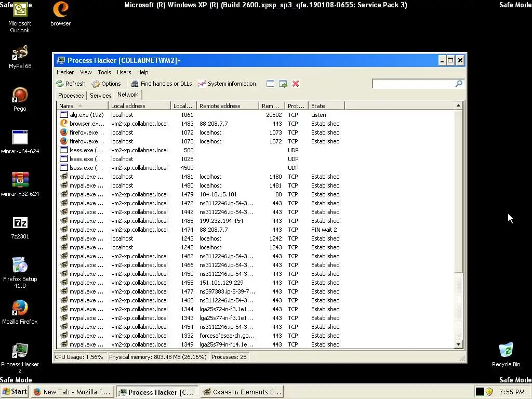
Task: Open the Windows Start button
Action: 15,392
